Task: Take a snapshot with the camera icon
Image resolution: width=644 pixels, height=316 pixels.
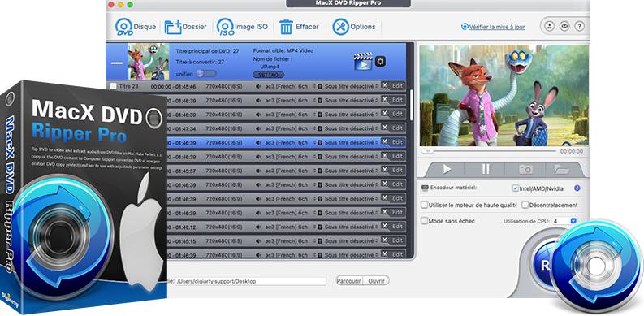Action: [525, 169]
